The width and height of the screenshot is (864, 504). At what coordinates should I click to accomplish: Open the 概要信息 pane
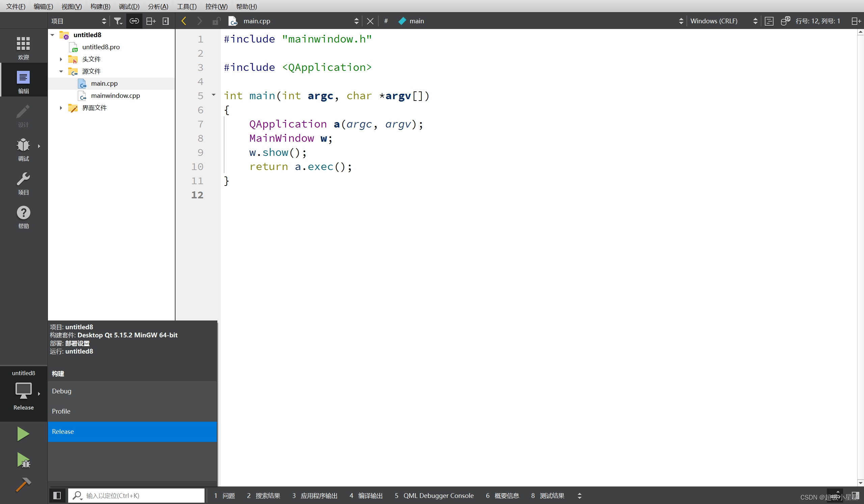[502, 496]
